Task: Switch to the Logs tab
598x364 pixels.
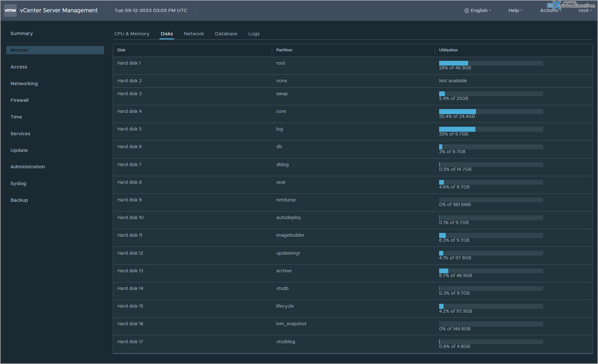Action: [x=254, y=34]
